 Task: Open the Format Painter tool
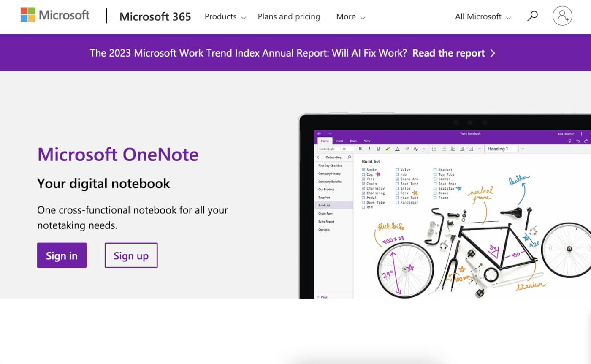coord(407,149)
